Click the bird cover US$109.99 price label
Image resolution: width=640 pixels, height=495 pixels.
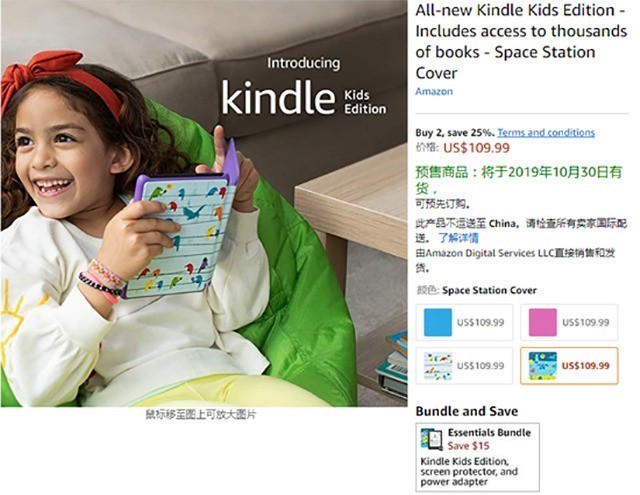[x=480, y=366]
